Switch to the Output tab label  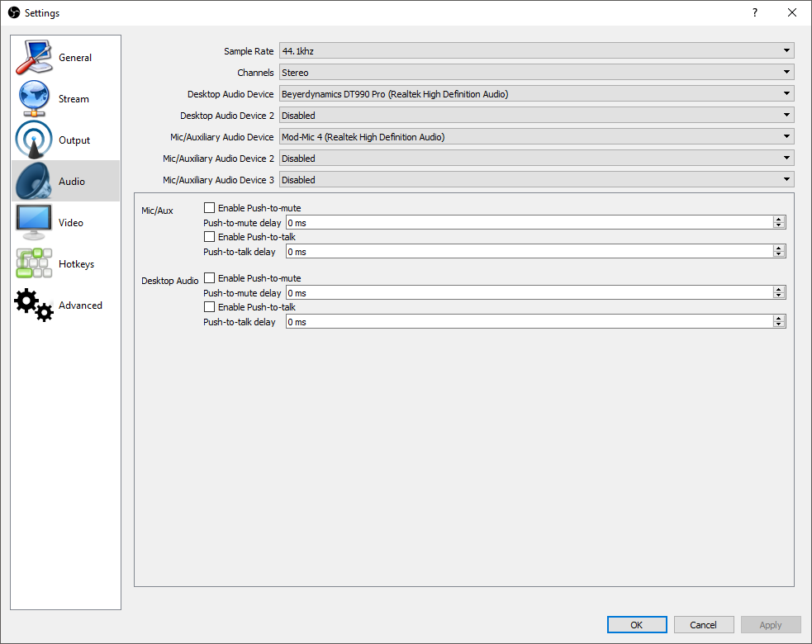(x=74, y=140)
